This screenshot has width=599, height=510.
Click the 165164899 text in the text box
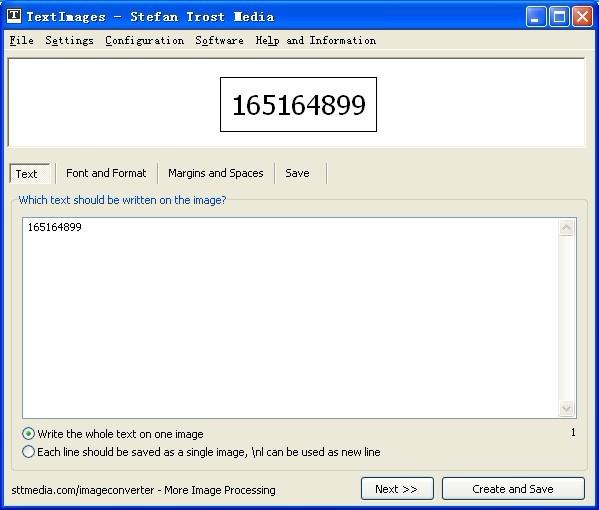(x=55, y=227)
